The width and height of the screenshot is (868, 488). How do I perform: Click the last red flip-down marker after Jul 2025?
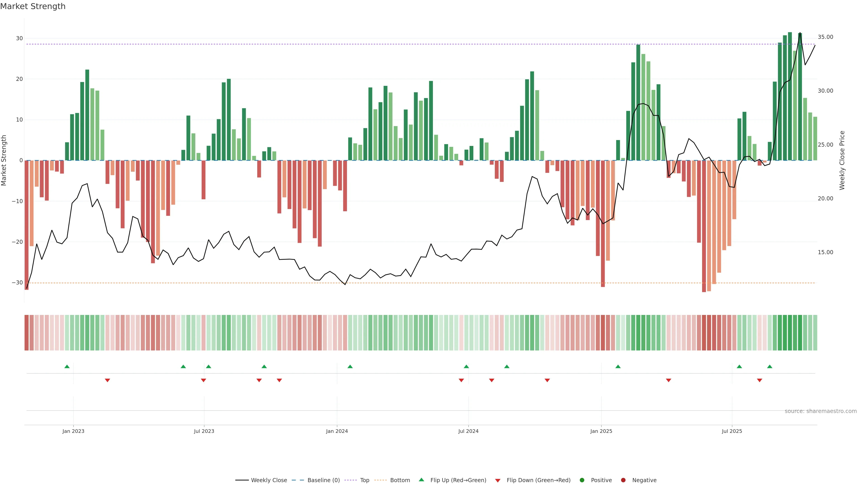759,380
